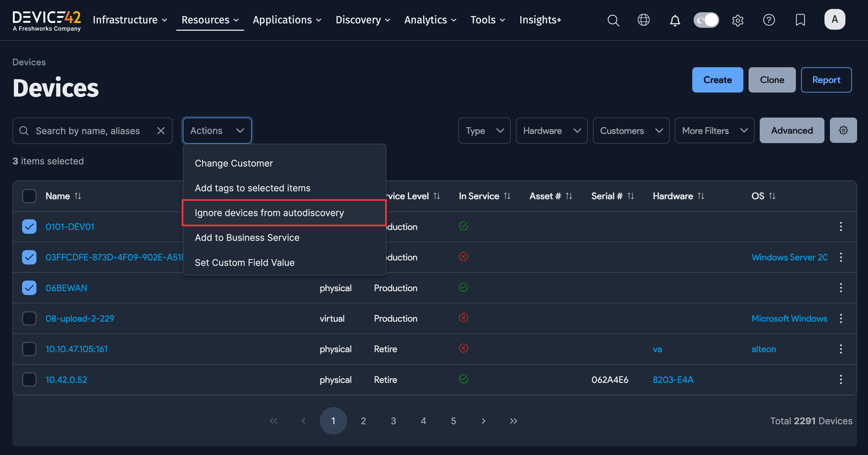Open the settings gear in top navigation
The image size is (868, 455).
(738, 20)
